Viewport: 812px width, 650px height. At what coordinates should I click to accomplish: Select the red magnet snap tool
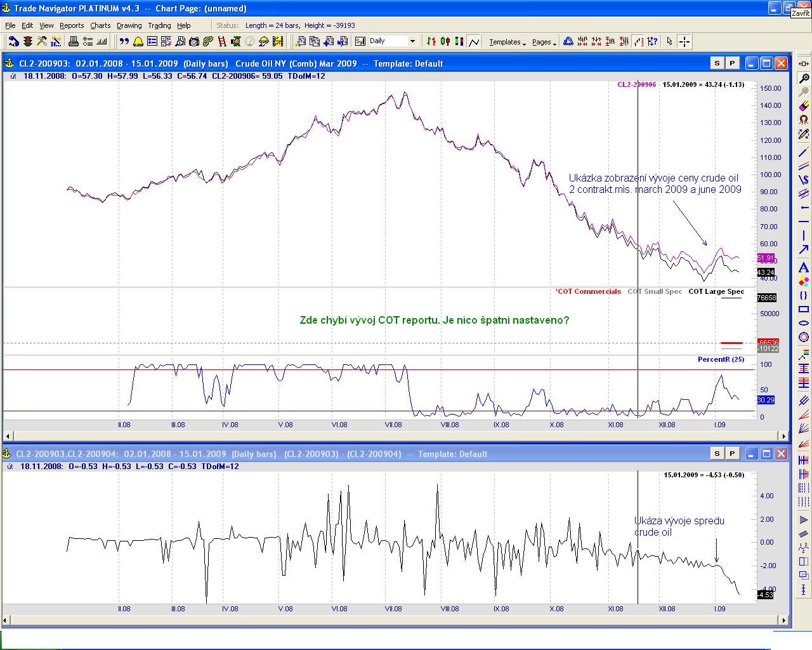tap(804, 119)
